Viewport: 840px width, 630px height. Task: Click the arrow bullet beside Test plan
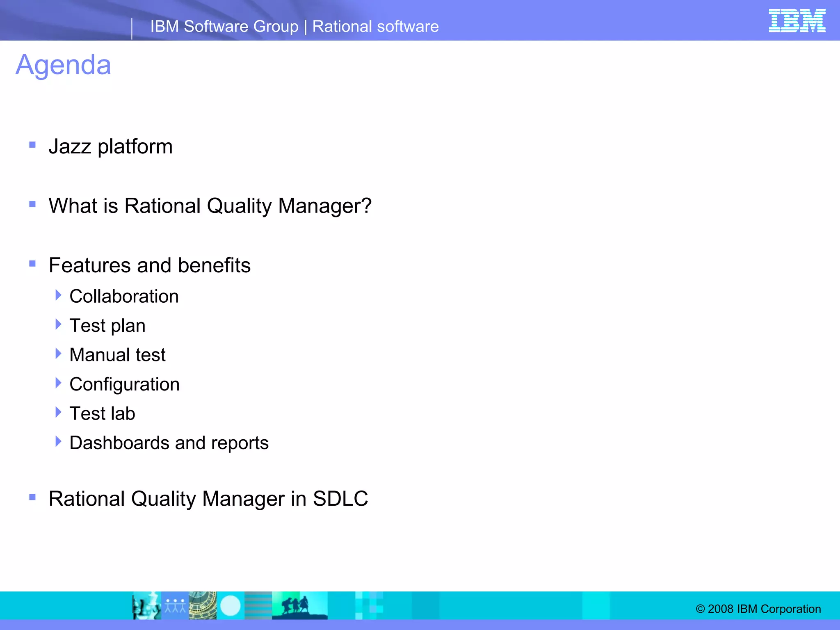pos(58,324)
